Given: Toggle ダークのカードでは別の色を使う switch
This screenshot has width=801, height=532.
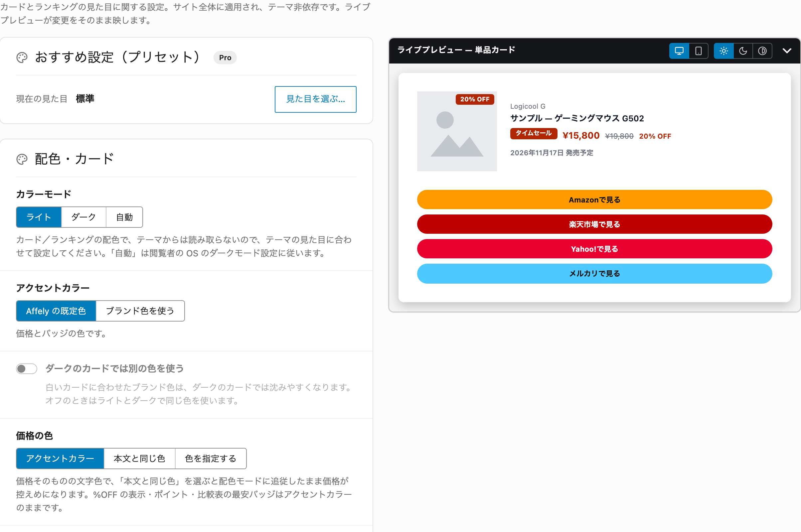Looking at the screenshot, I should [27, 368].
